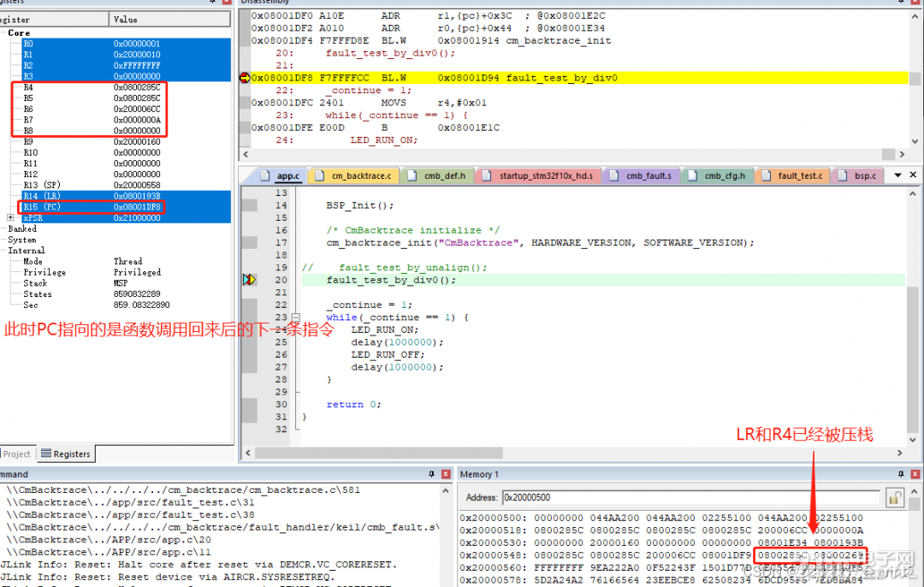Select the R14 (LR) register row

(x=126, y=196)
